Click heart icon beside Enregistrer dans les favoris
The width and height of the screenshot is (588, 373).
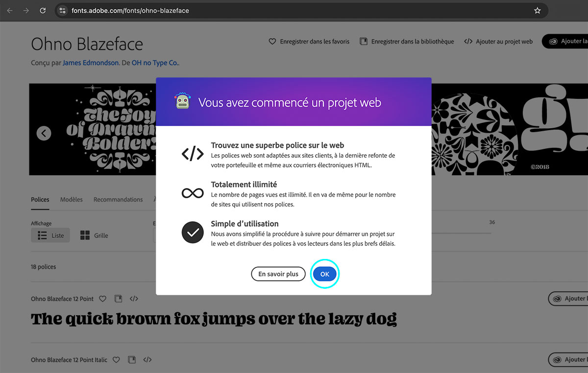[272, 42]
